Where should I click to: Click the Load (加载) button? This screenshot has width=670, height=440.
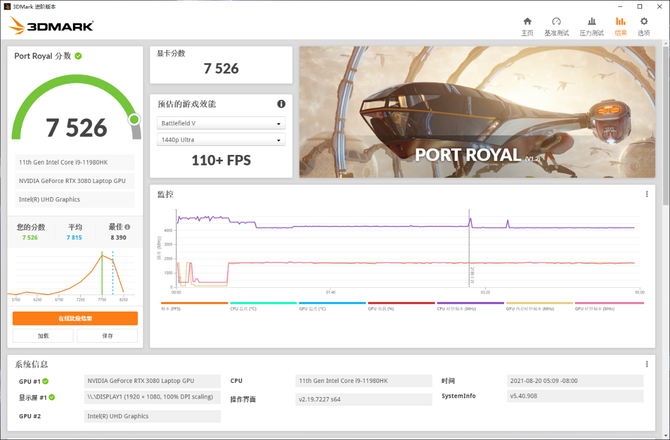pyautogui.click(x=43, y=336)
